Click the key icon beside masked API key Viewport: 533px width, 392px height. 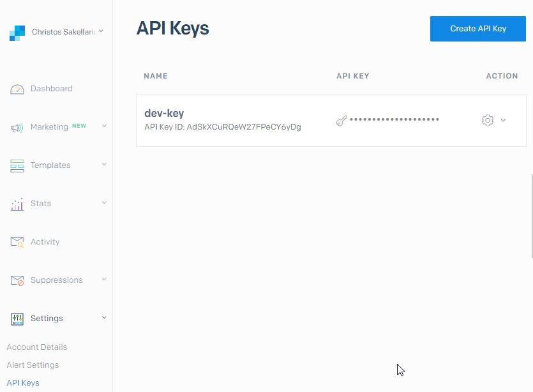pos(342,120)
